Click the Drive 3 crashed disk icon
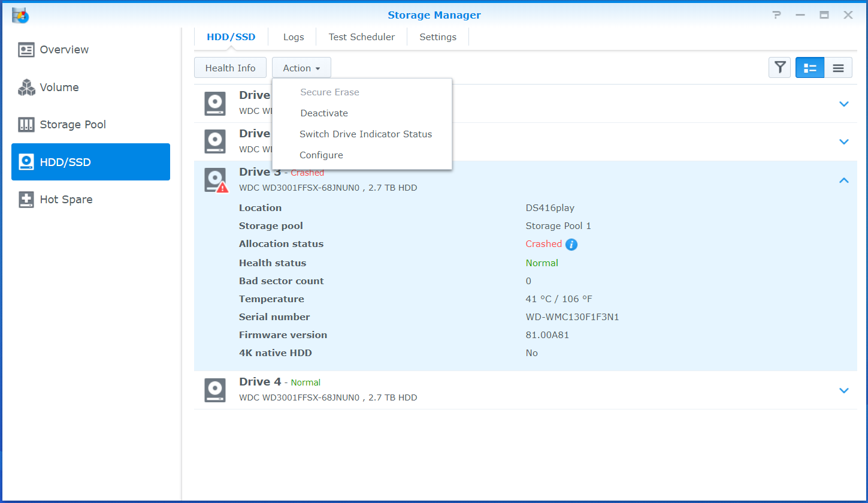868x503 pixels. pos(216,180)
